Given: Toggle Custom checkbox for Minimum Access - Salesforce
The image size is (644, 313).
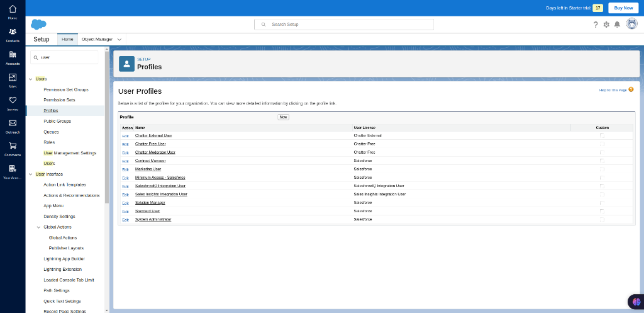Looking at the screenshot, I should pyautogui.click(x=602, y=178).
